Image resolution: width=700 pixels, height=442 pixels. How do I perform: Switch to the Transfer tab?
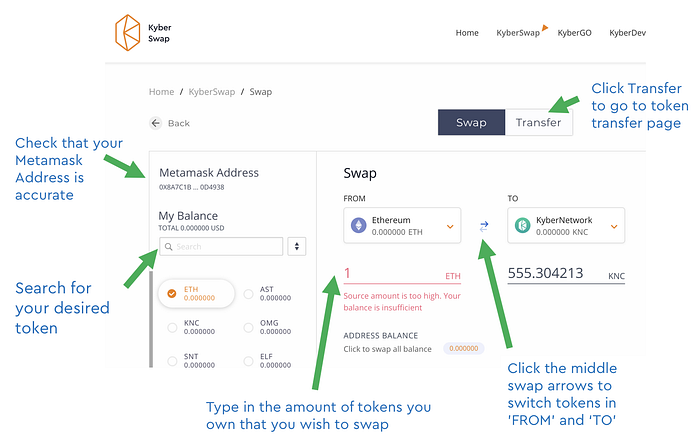click(538, 122)
